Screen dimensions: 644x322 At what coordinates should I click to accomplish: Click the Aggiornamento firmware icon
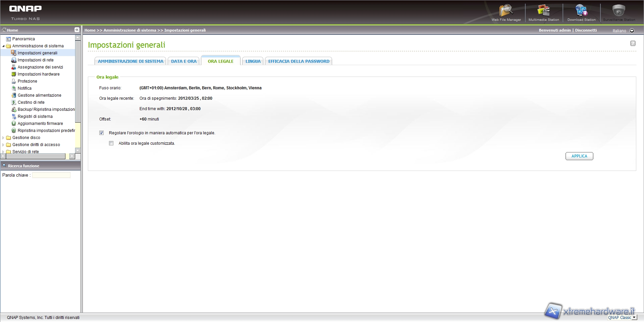pos(14,124)
